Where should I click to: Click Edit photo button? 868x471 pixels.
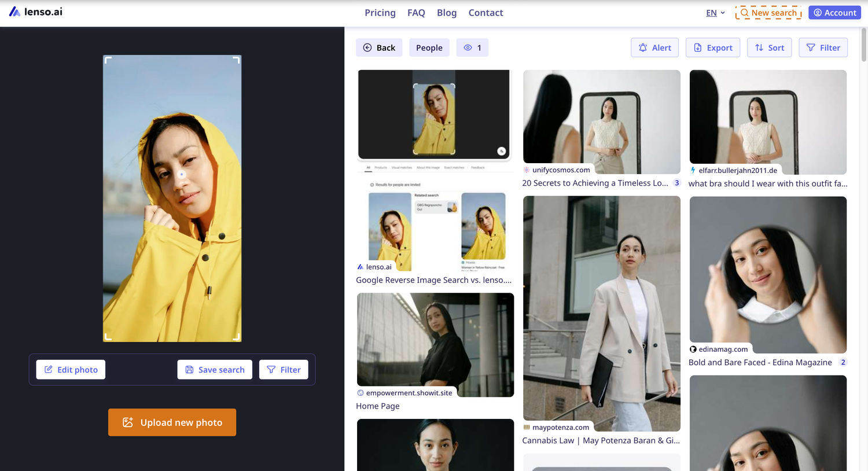pyautogui.click(x=71, y=370)
